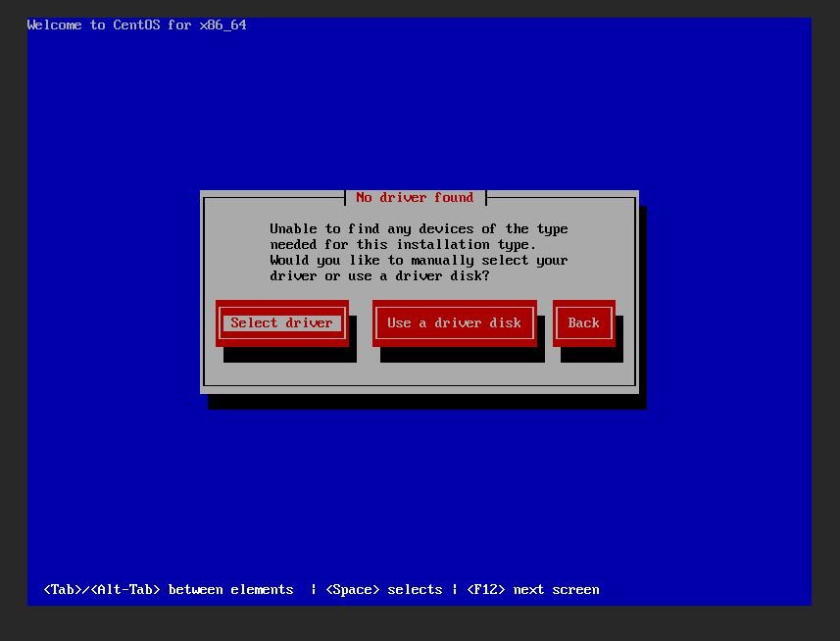840x641 pixels.
Task: Click the Welcome to CentOS for x86_64 header
Action: pyautogui.click(x=136, y=25)
